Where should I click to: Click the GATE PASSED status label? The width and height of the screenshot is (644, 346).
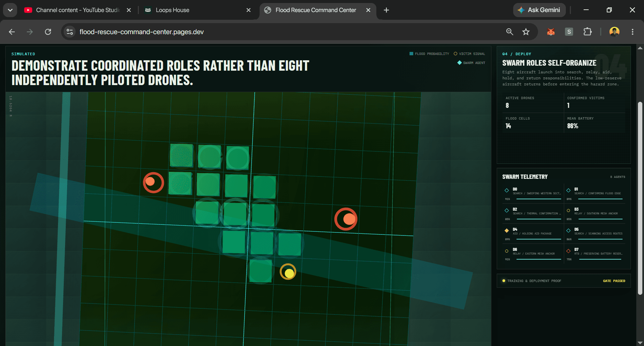[x=614, y=281]
